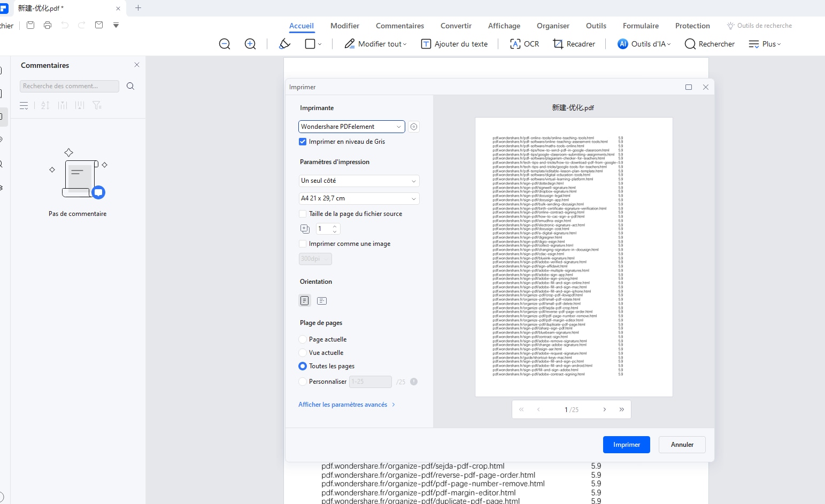Select the Page actuelle radio button
The height and width of the screenshot is (504, 825).
point(303,339)
